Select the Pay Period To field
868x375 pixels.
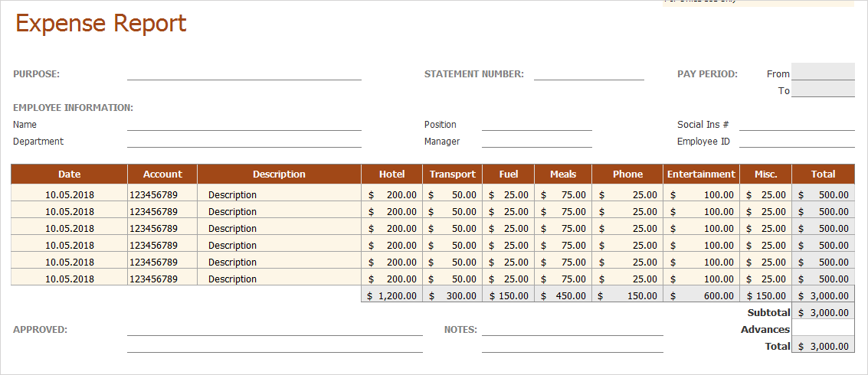point(823,90)
